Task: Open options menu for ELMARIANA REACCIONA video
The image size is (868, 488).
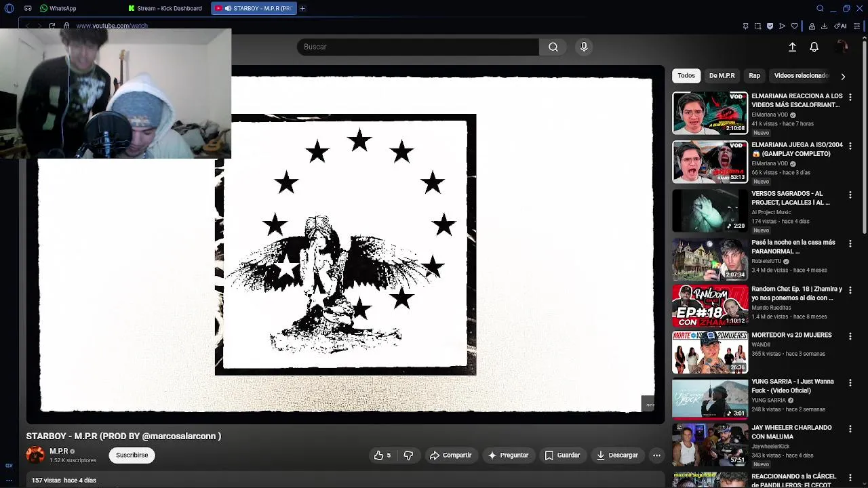Action: click(x=850, y=97)
